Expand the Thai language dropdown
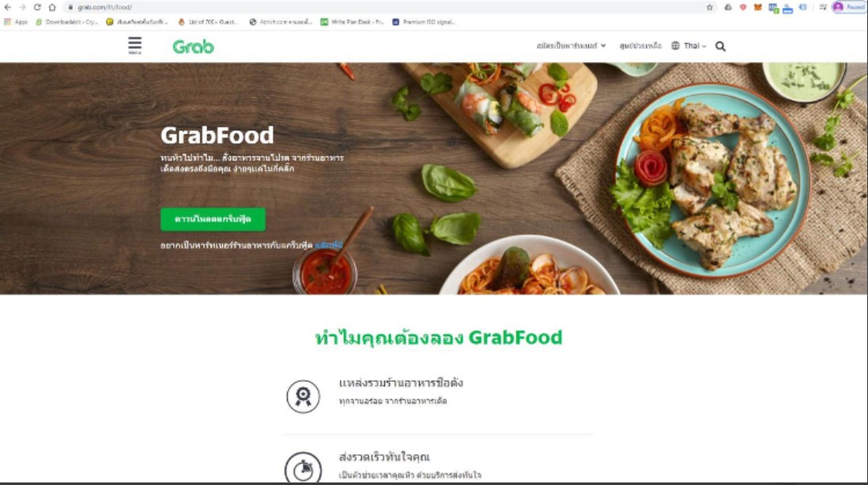 point(694,46)
